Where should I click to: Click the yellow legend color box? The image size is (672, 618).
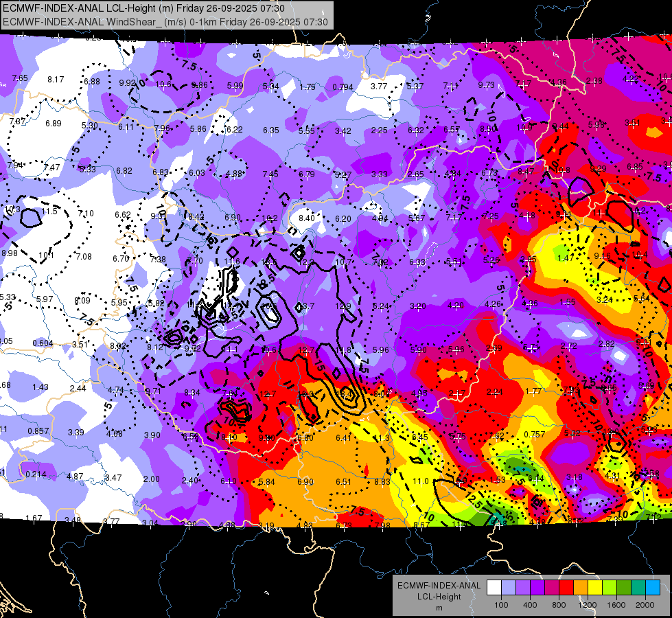(x=595, y=588)
